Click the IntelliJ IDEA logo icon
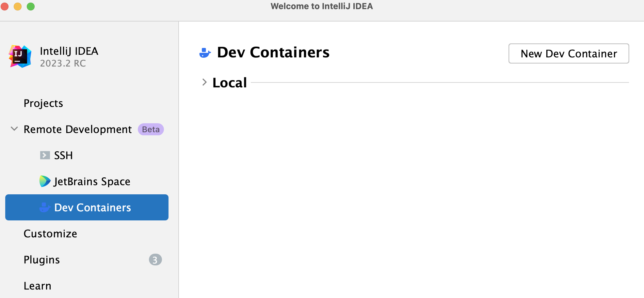The width and height of the screenshot is (644, 298). tap(20, 56)
